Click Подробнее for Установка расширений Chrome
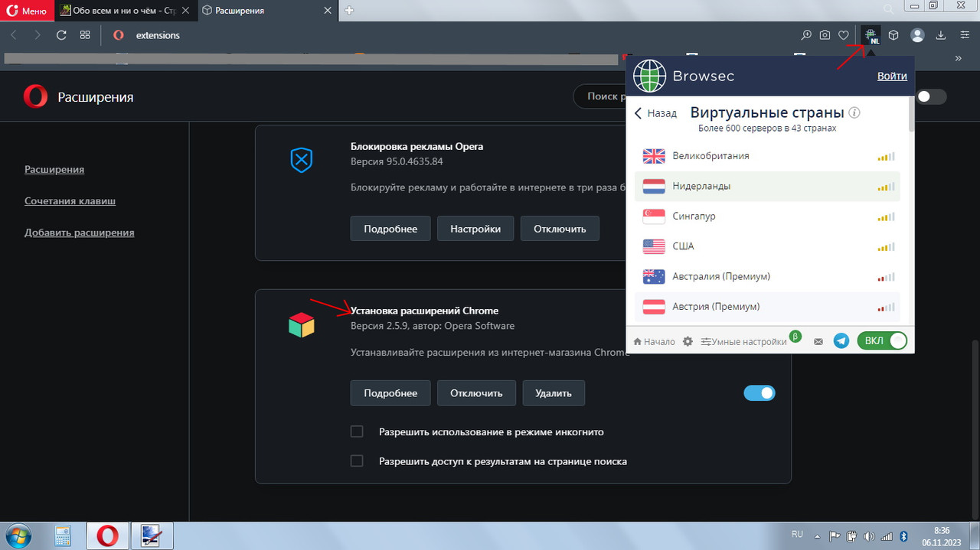980x550 pixels. [390, 392]
